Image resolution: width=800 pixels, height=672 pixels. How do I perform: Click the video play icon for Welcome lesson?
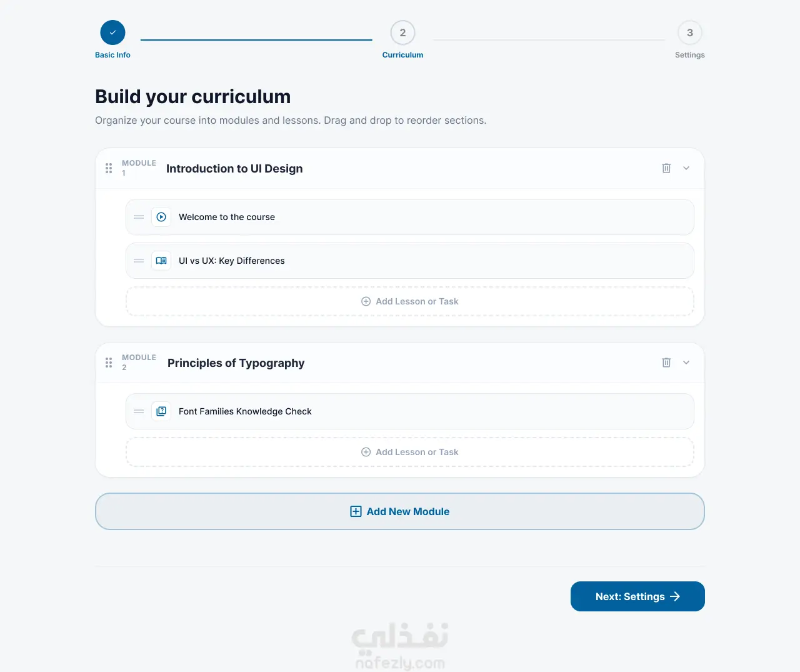point(161,217)
